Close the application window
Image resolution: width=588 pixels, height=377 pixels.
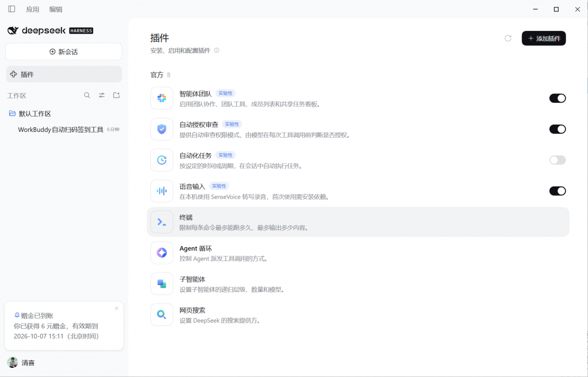click(x=578, y=9)
